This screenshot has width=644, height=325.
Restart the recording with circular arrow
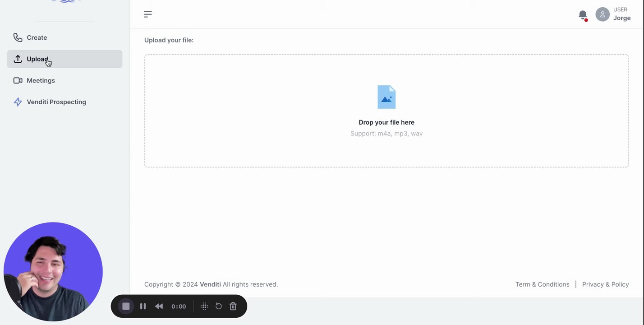219,306
